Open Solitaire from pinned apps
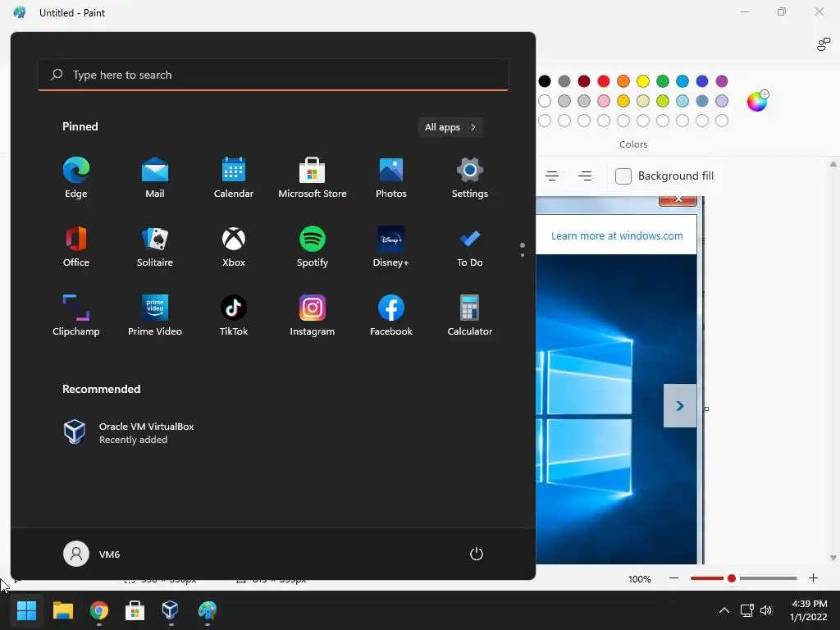 tap(155, 246)
